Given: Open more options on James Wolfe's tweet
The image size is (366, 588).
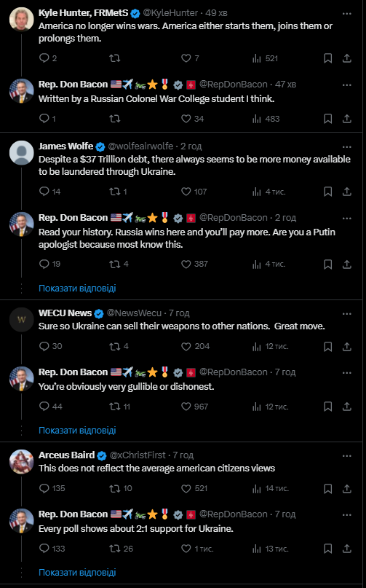Looking at the screenshot, I should 347,146.
